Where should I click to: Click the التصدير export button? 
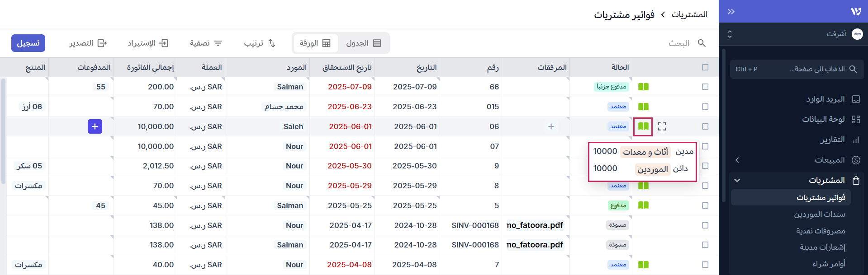88,43
